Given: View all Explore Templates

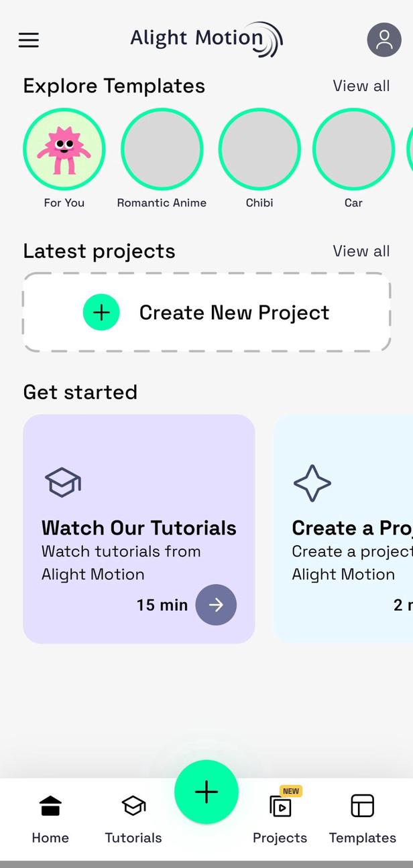Looking at the screenshot, I should [361, 86].
